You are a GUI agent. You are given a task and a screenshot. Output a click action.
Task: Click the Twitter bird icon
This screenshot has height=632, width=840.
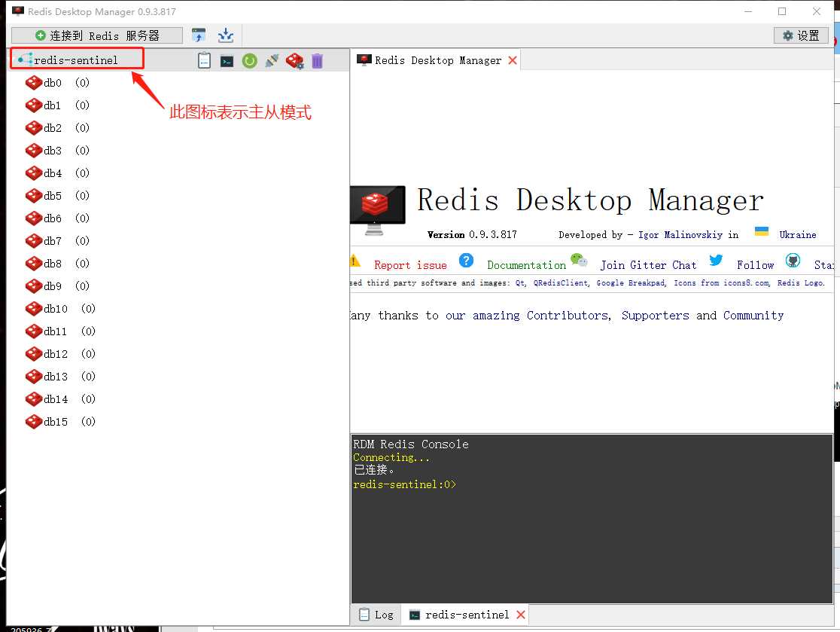tap(716, 261)
